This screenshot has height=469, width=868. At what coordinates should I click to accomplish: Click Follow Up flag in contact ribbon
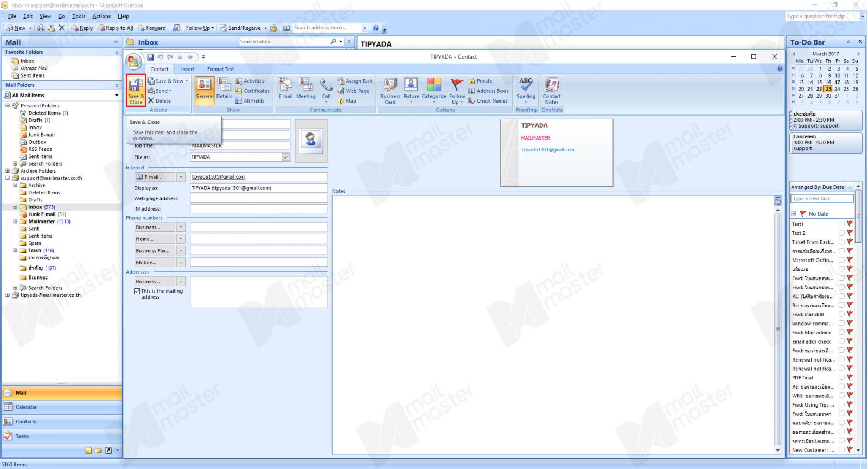(457, 91)
